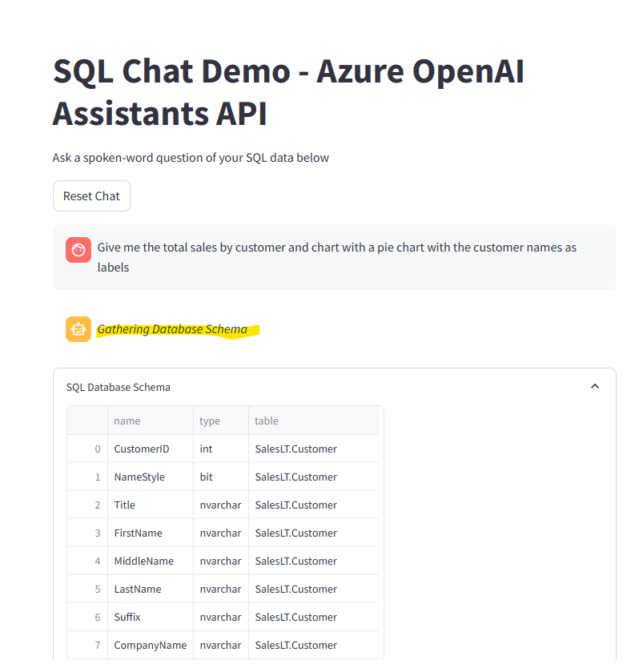The width and height of the screenshot is (627, 672).
Task: Click the MiddleName name cell
Action: [x=151, y=561]
